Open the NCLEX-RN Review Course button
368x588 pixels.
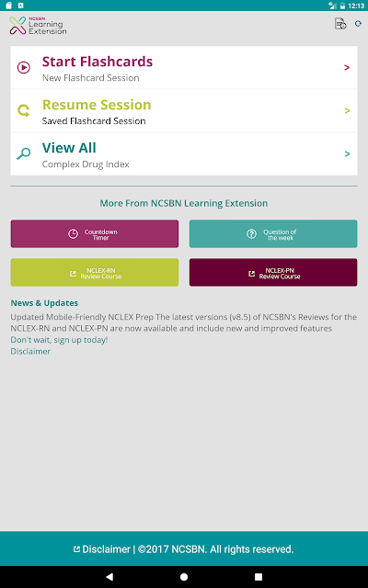point(95,272)
